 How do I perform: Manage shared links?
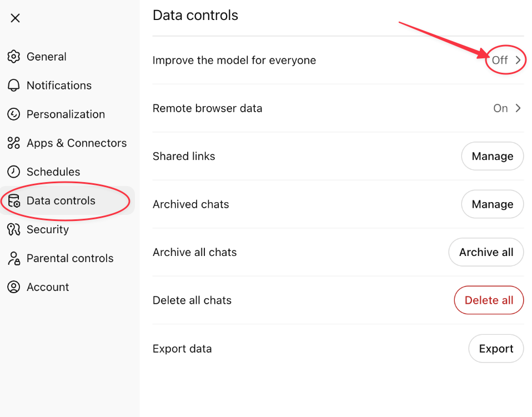pos(492,157)
